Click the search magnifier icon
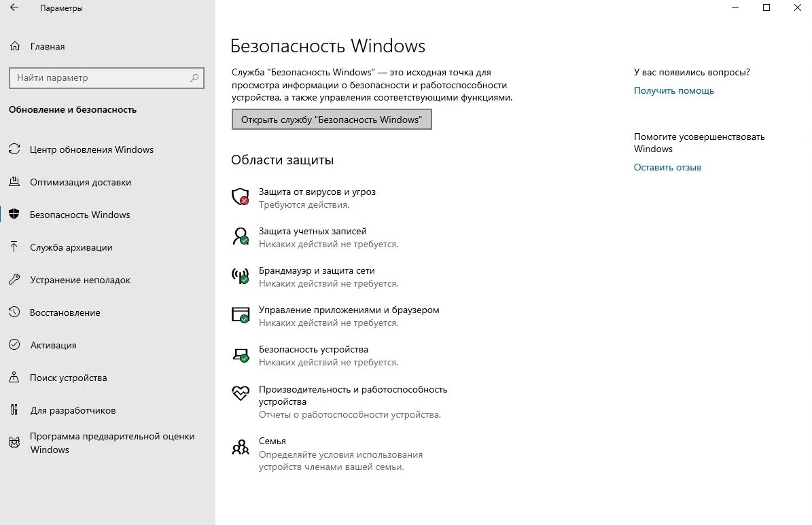 (x=194, y=78)
